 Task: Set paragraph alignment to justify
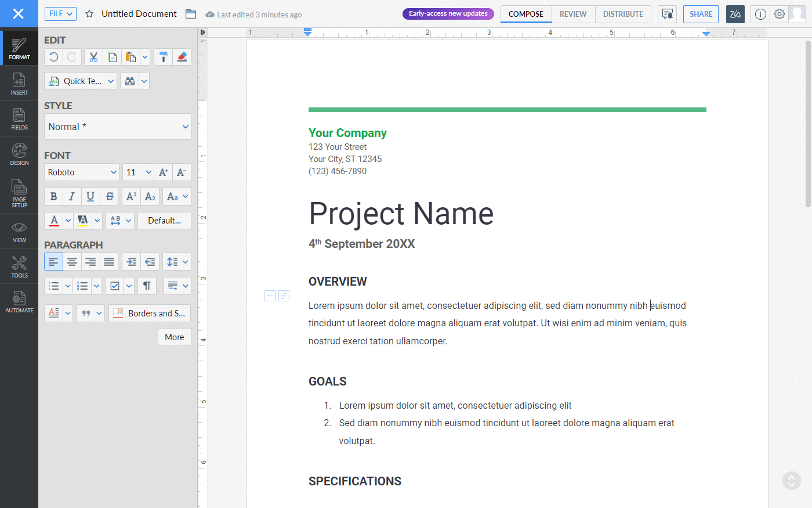tap(109, 262)
